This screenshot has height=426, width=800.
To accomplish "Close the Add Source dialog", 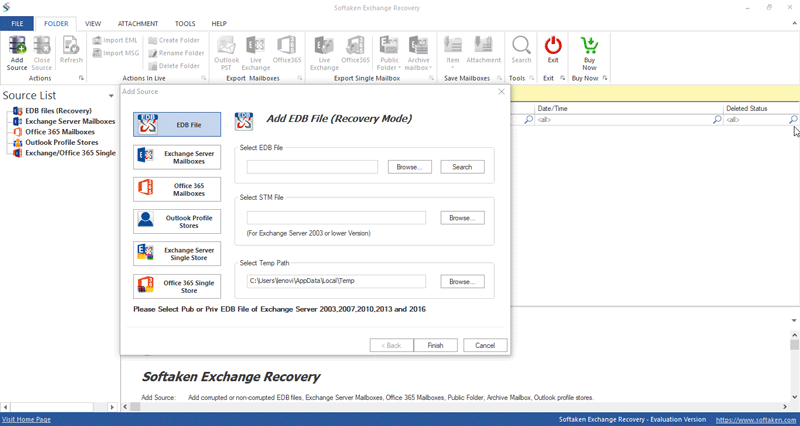I will [x=502, y=92].
